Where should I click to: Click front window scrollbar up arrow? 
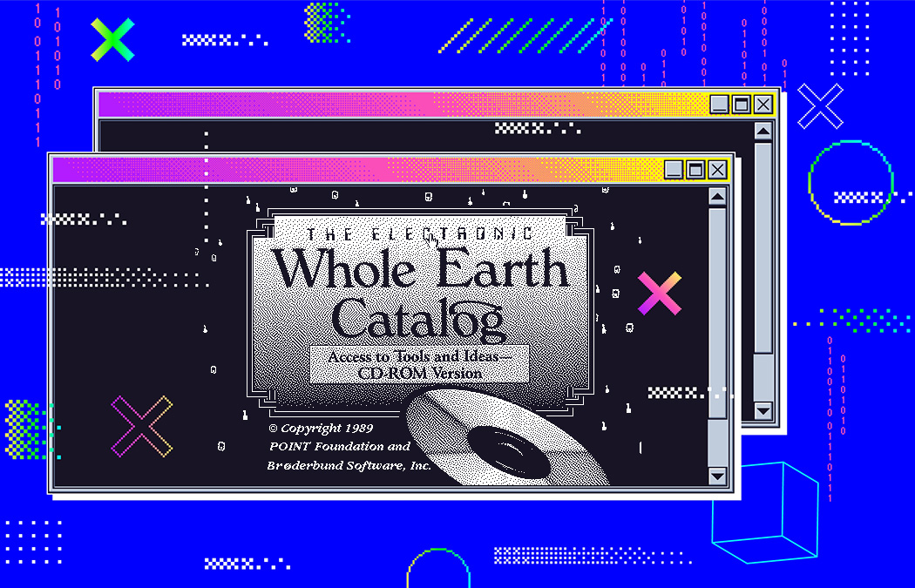coord(718,197)
